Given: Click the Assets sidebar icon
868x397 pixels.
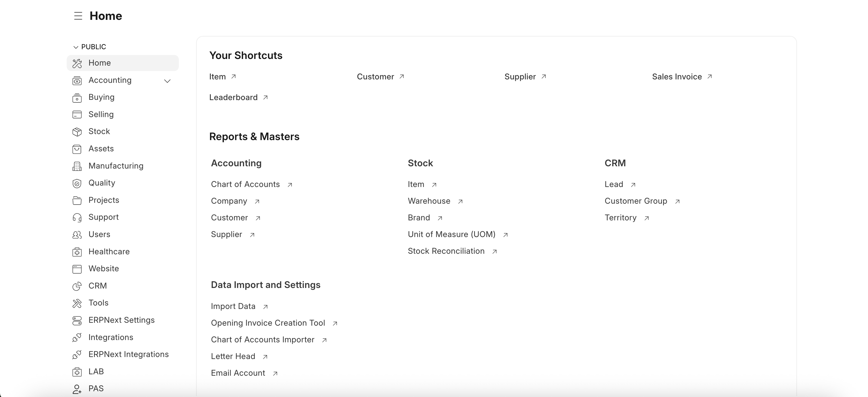Looking at the screenshot, I should click(x=77, y=149).
